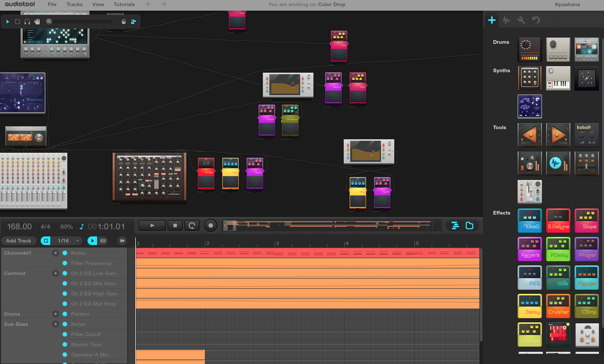Select the hand pan tool

pyautogui.click(x=37, y=22)
